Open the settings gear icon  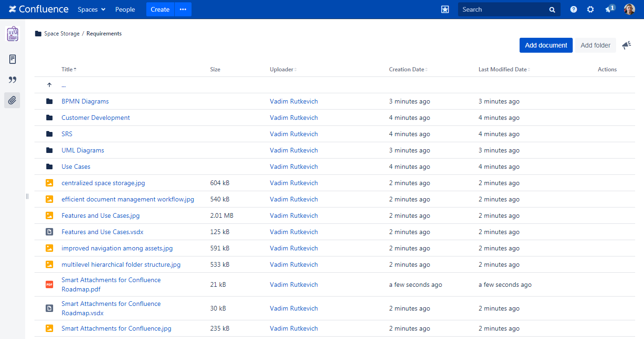[590, 9]
